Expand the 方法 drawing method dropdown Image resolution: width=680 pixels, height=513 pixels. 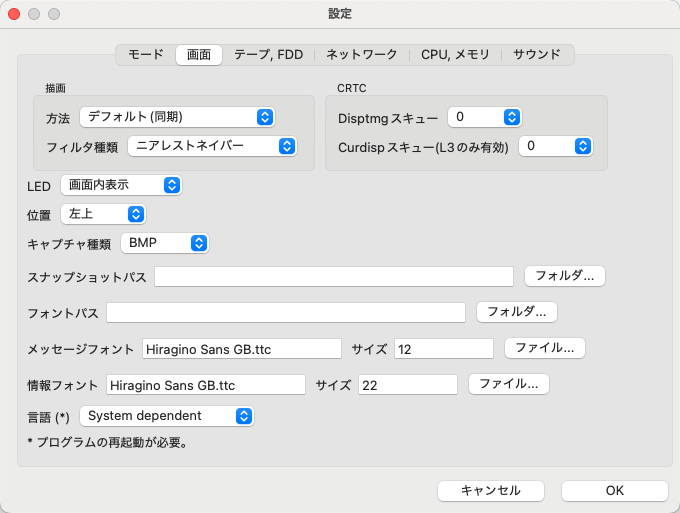pyautogui.click(x=177, y=117)
